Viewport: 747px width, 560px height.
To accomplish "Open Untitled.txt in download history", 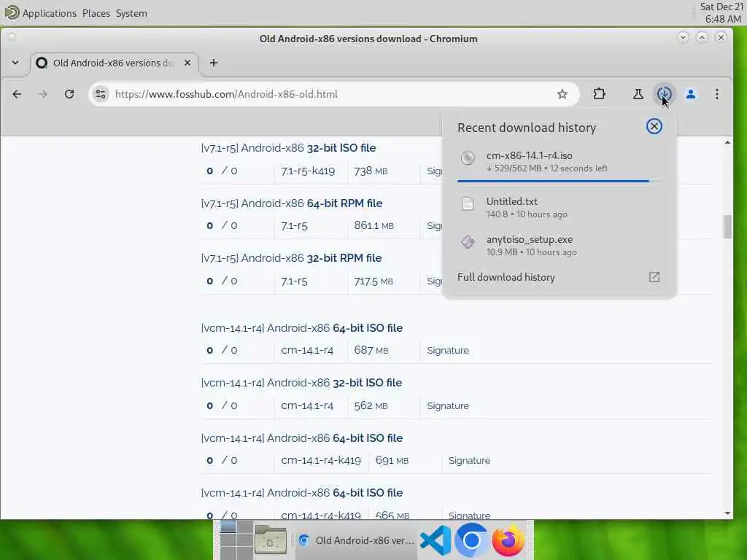I will coord(559,208).
